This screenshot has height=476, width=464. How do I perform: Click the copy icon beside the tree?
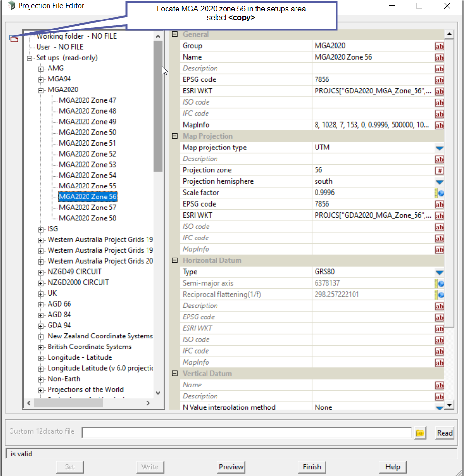point(13,39)
